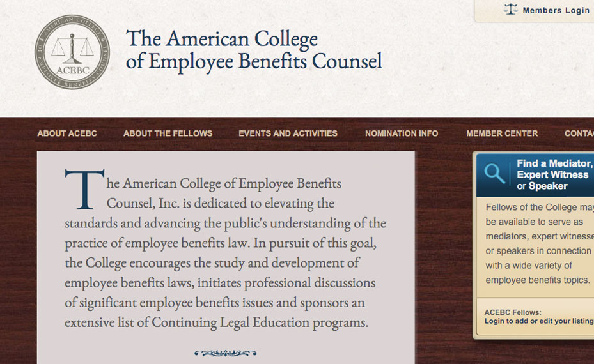The image size is (594, 364).
Task: Click the words "Continuing Legal Education programs"
Action: click(260, 322)
